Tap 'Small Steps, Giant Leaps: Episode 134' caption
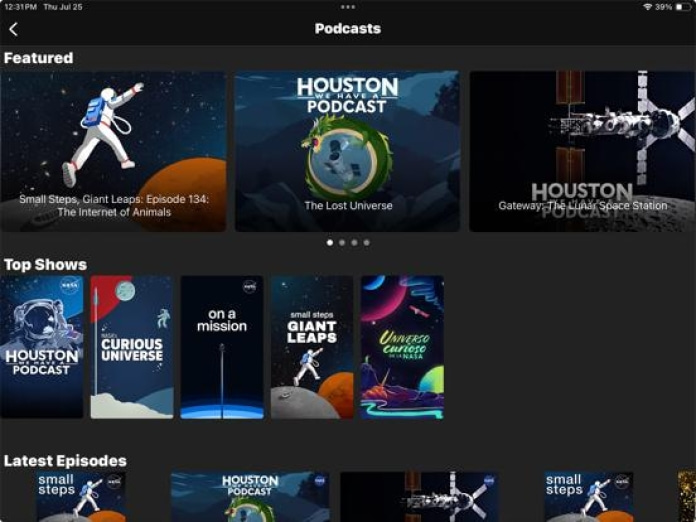The image size is (696, 522). click(x=114, y=206)
